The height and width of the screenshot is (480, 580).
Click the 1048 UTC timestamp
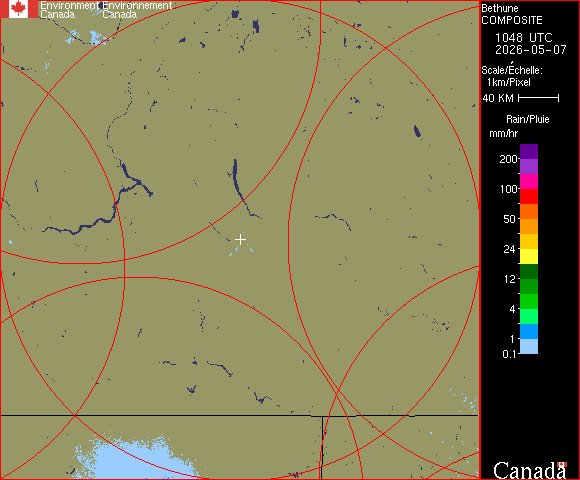[x=523, y=38]
